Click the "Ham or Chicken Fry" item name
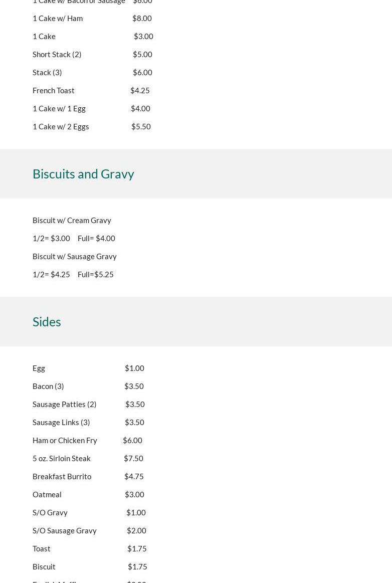 (x=65, y=440)
